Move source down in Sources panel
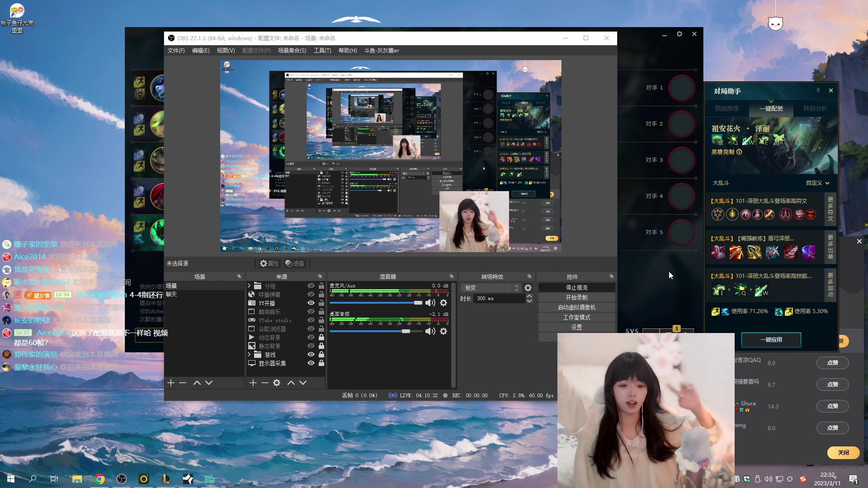Image resolution: width=868 pixels, height=488 pixels. point(303,383)
